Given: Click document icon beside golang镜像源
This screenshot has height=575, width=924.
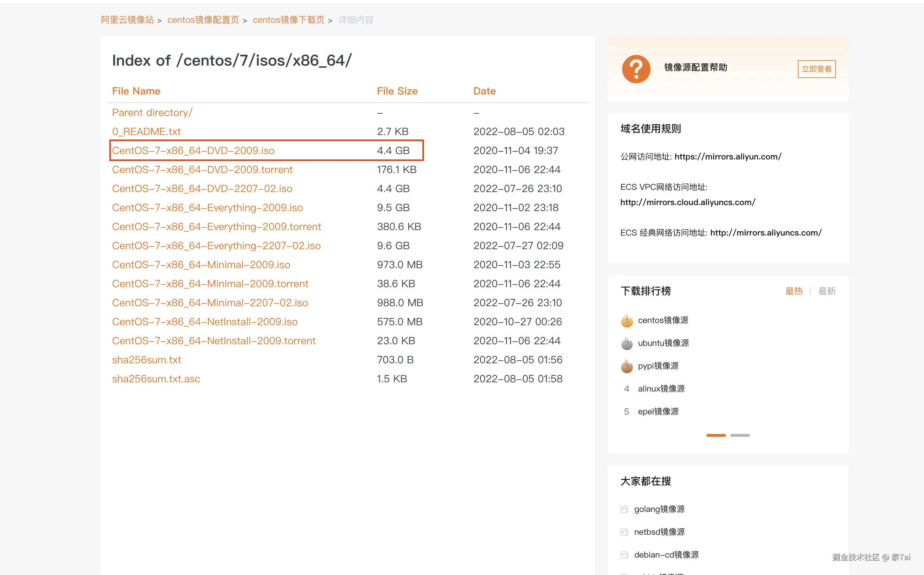Looking at the screenshot, I should [624, 509].
